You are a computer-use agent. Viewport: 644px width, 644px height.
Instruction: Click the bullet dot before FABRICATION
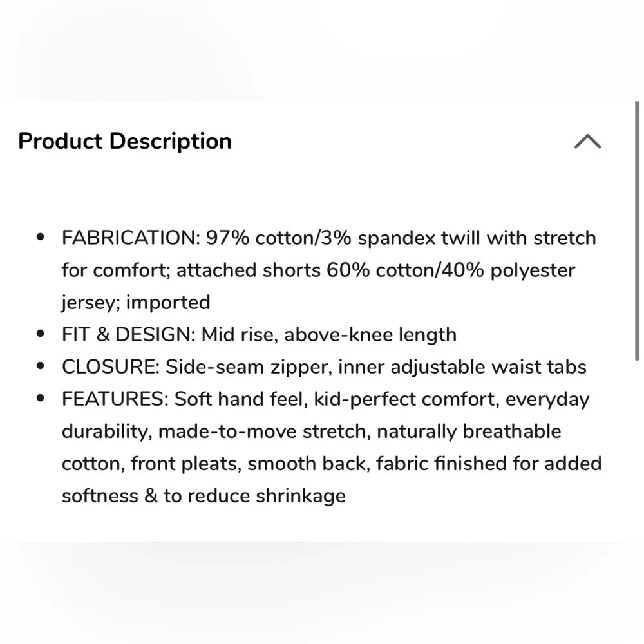pyautogui.click(x=40, y=237)
